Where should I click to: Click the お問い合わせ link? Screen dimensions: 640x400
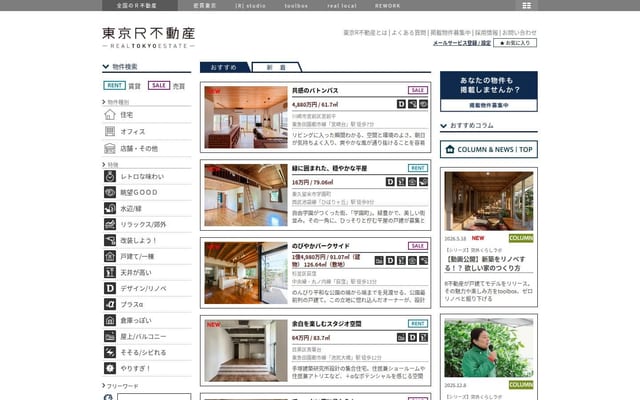tap(519, 32)
